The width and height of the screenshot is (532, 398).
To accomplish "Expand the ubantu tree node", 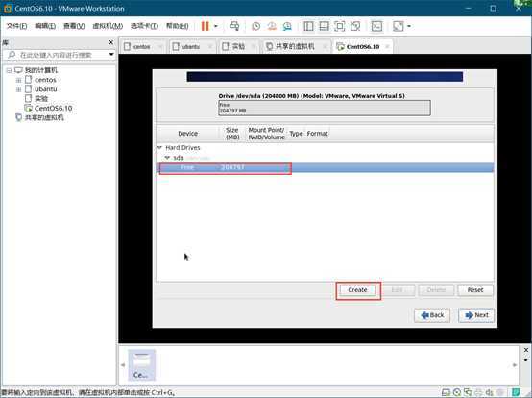I will click(18, 89).
